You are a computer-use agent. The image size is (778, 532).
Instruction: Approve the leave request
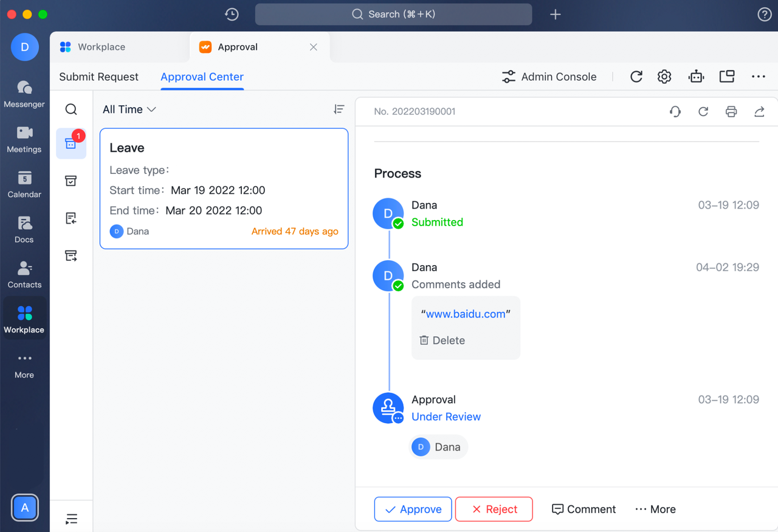[413, 510]
